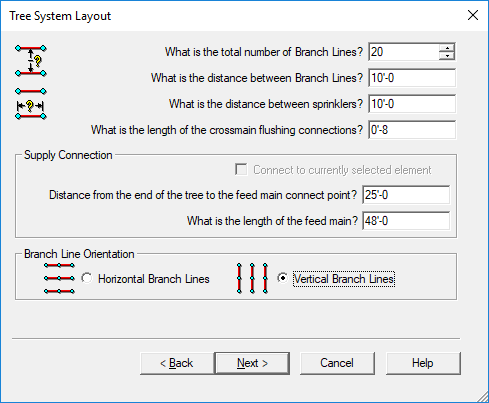Screen dimensions: 489x403
Task: Click the feed main connect point distance field
Action: coord(406,195)
